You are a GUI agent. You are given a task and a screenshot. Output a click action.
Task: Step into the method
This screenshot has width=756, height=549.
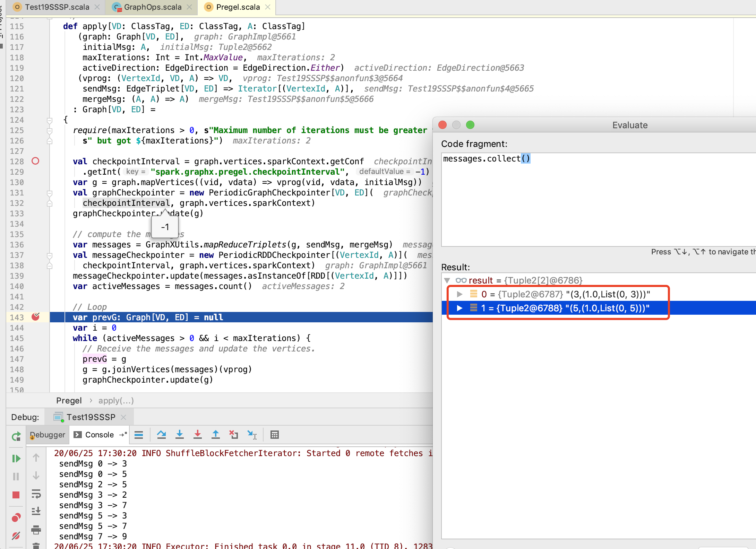click(180, 435)
